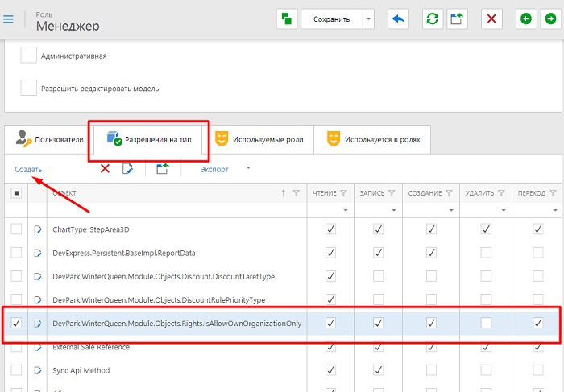This screenshot has height=392, width=564.
Task: Deselect IsAllowOwnOrganizationOnly row checkbox
Action: (x=16, y=323)
